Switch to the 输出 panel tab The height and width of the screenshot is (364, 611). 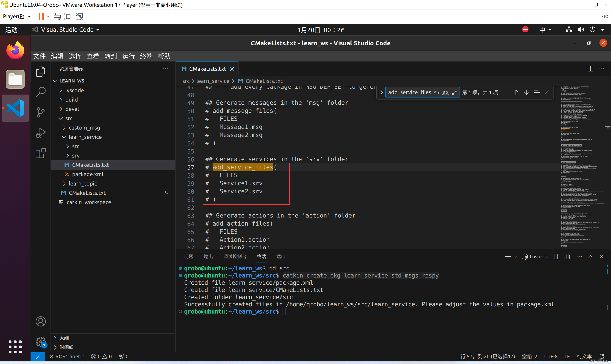pos(208,257)
